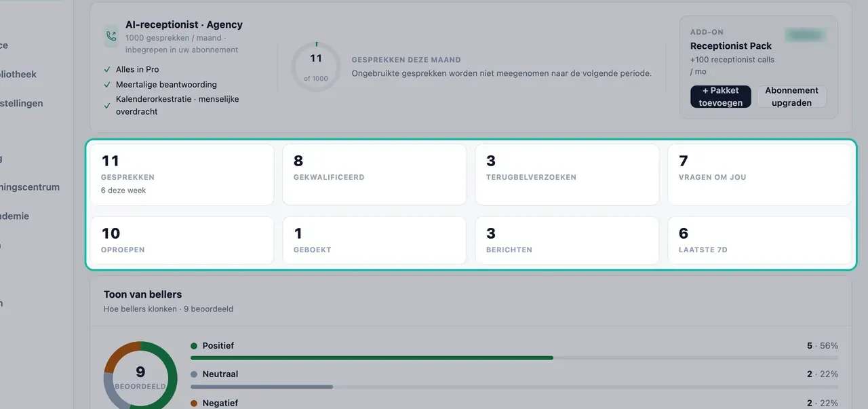The height and width of the screenshot is (409, 868).
Task: Select the Berichten stat card
Action: pos(567,240)
